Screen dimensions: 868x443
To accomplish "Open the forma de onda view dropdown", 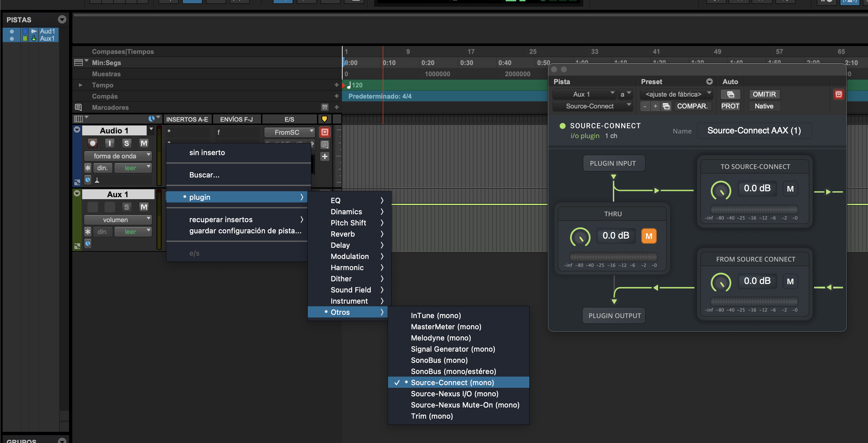I will 118,156.
